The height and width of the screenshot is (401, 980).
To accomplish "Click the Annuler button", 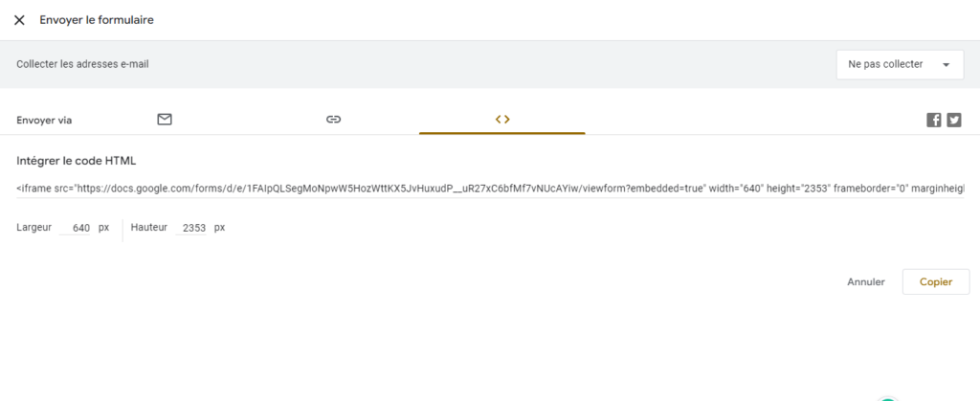I will tap(865, 281).
